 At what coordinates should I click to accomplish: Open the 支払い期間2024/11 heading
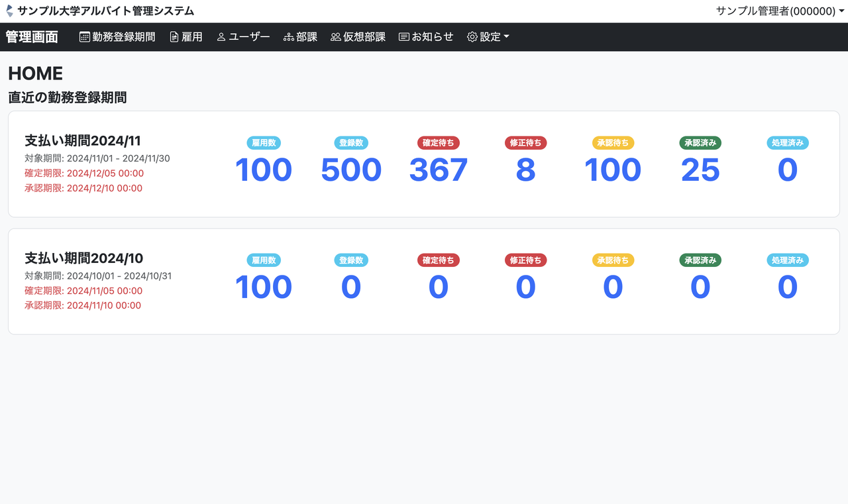point(83,140)
